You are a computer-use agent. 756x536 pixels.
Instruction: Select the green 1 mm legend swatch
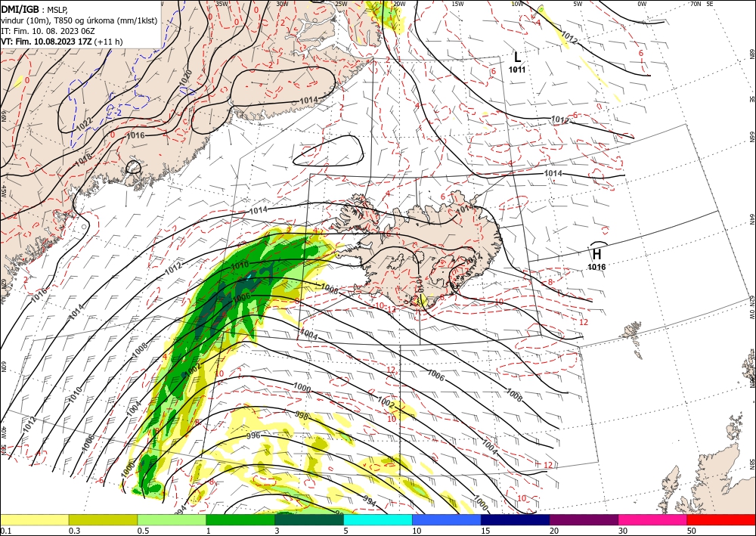coord(240,519)
